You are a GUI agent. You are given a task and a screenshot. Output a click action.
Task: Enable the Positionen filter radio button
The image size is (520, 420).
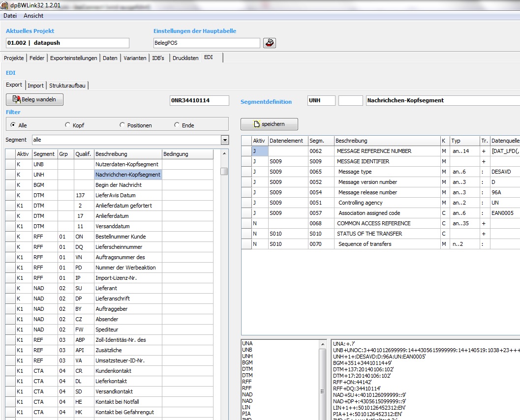(x=122, y=125)
